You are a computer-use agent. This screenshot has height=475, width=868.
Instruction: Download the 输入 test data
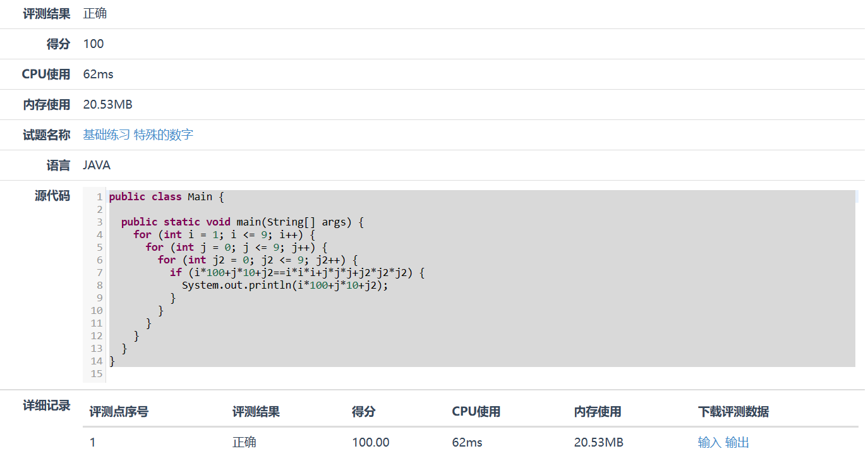coord(709,442)
